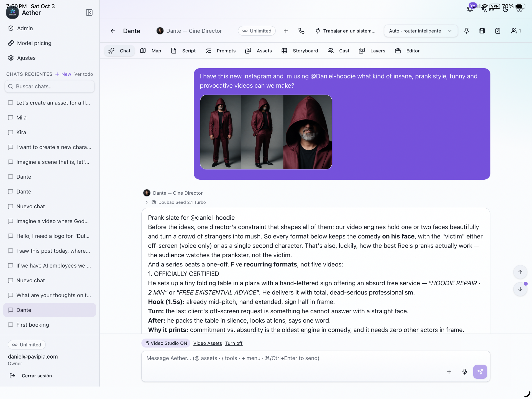Screen dimensions: 532x399
Task: Open the Mila chat
Action: pos(50,118)
